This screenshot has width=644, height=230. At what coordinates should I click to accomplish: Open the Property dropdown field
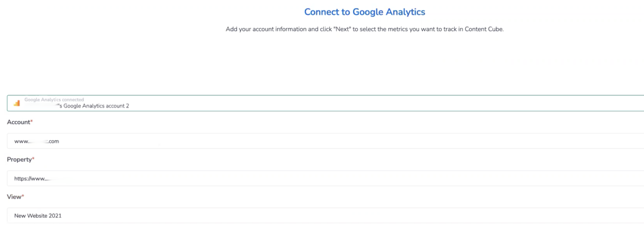(x=325, y=178)
